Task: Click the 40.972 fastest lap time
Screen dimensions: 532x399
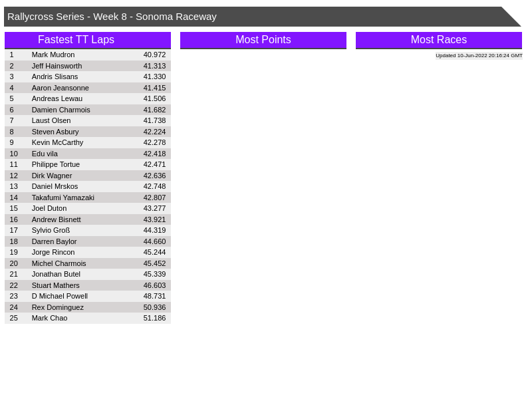Action: 154,55
